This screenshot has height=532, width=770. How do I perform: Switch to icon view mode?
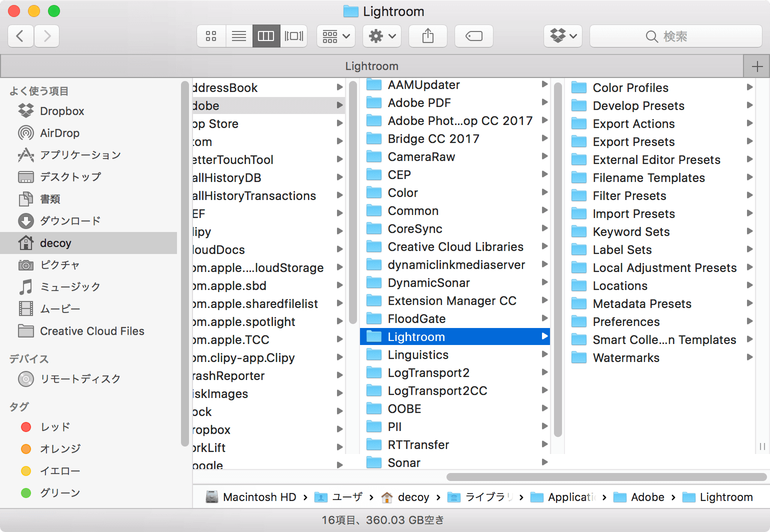click(211, 36)
